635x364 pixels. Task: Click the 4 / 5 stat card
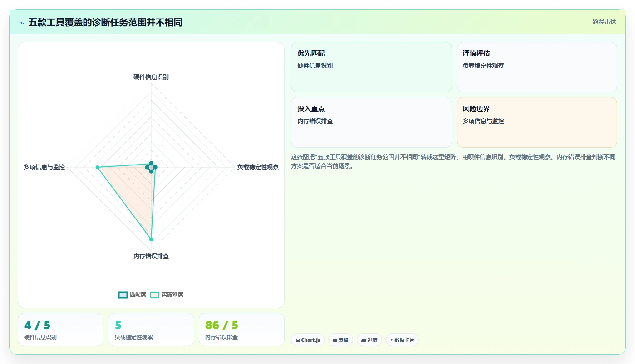pos(60,330)
